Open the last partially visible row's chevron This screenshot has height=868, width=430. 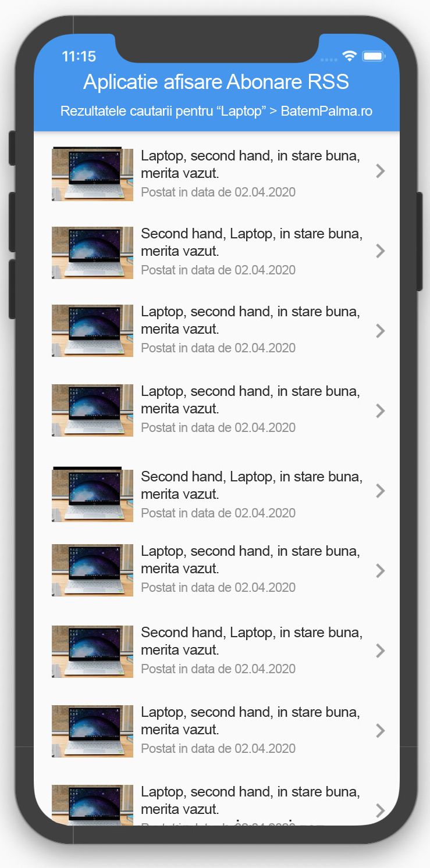click(x=381, y=810)
